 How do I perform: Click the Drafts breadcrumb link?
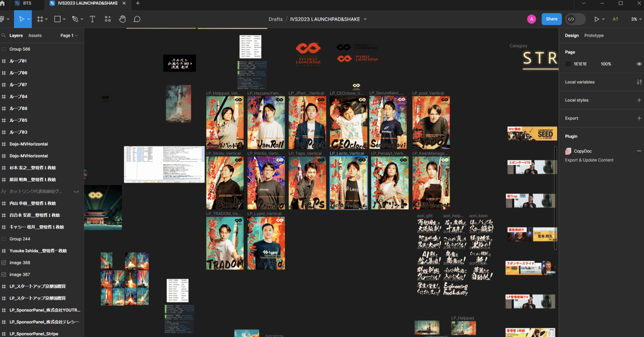[275, 19]
